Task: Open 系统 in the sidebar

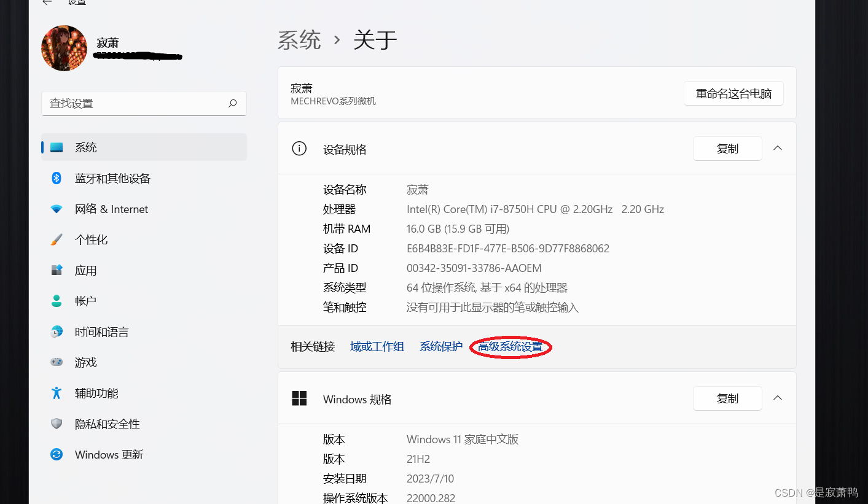Action: pos(144,147)
